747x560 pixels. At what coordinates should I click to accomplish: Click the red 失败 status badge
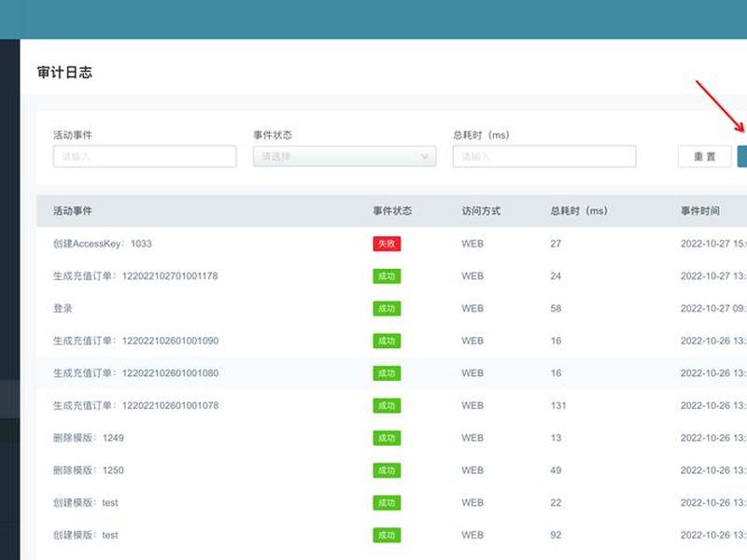(x=387, y=244)
